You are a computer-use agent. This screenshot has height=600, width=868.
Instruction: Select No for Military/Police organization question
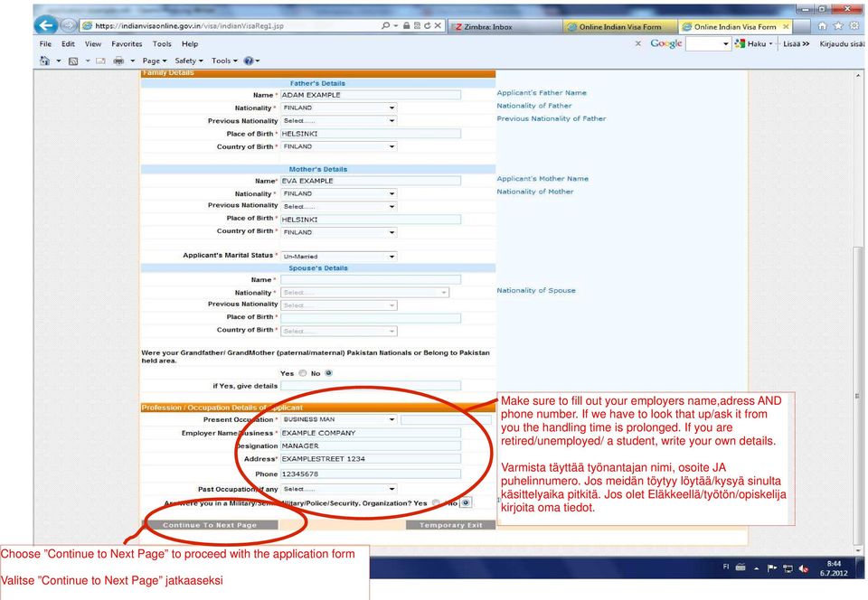[x=467, y=502]
